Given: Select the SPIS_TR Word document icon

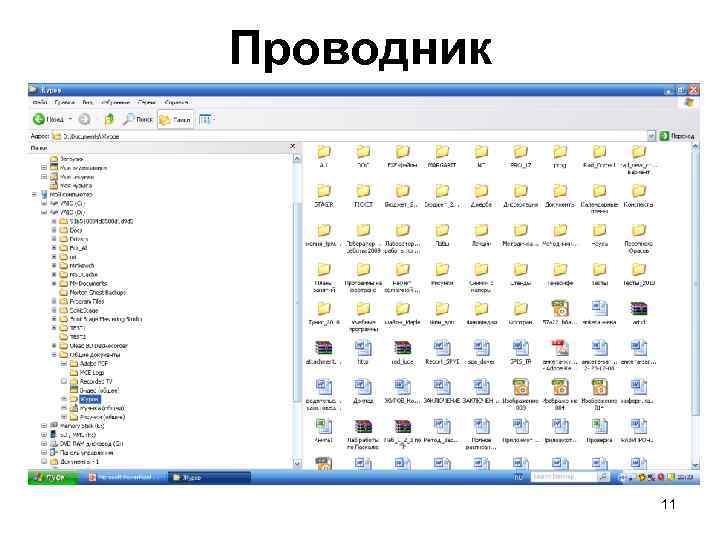Looking at the screenshot, I should point(521,348).
